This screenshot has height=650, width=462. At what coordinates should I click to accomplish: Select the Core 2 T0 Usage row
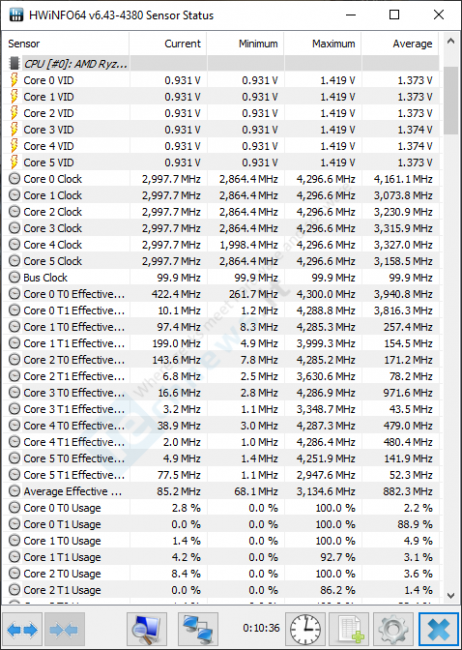221,574
